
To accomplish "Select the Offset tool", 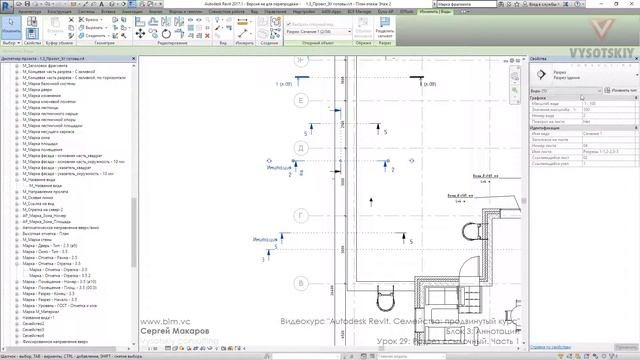I will (x=153, y=22).
